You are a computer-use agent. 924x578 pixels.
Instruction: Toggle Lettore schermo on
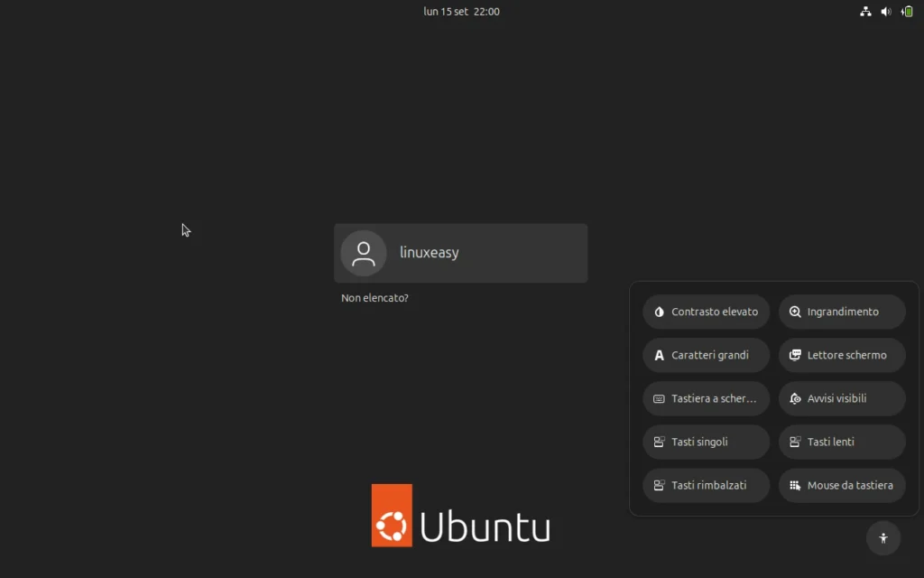click(x=841, y=355)
